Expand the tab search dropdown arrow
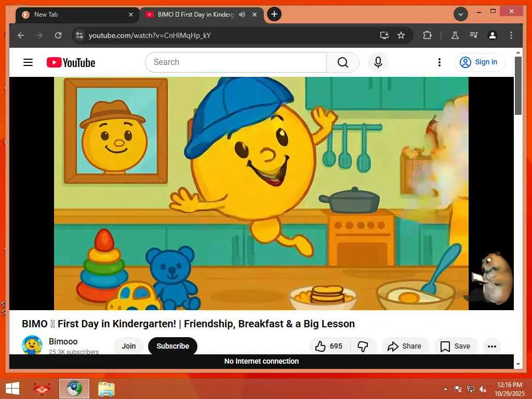This screenshot has width=532, height=399. (460, 14)
